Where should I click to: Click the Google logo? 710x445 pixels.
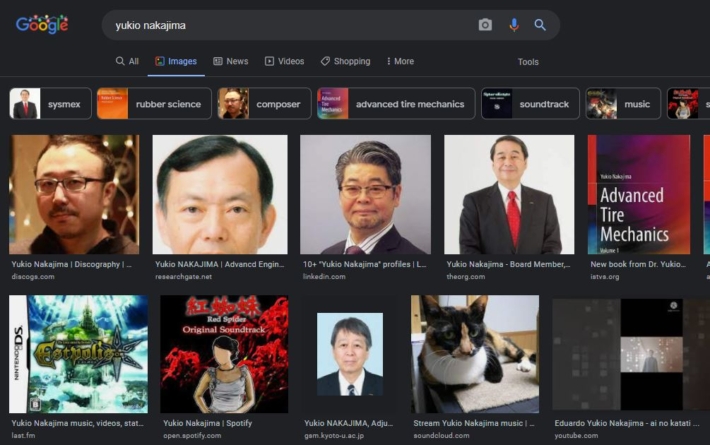[42, 24]
